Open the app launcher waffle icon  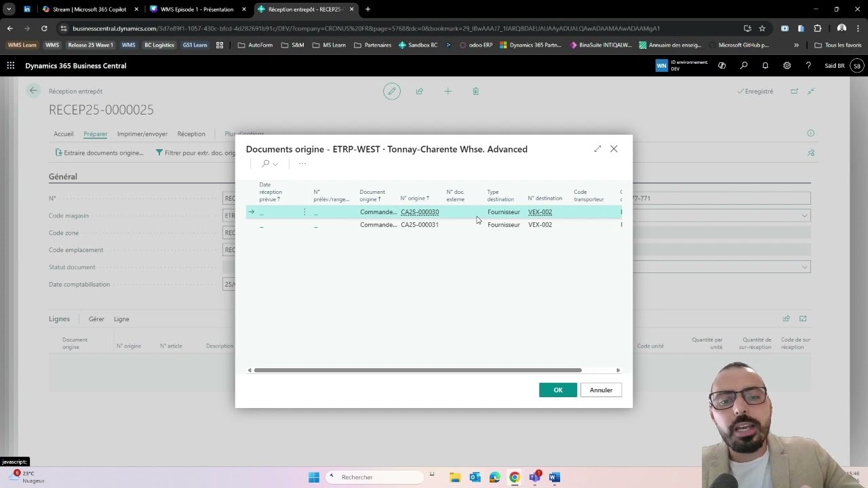tap(11, 66)
